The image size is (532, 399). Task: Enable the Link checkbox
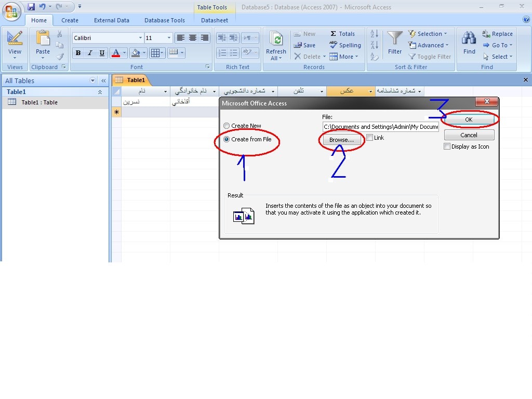(370, 137)
